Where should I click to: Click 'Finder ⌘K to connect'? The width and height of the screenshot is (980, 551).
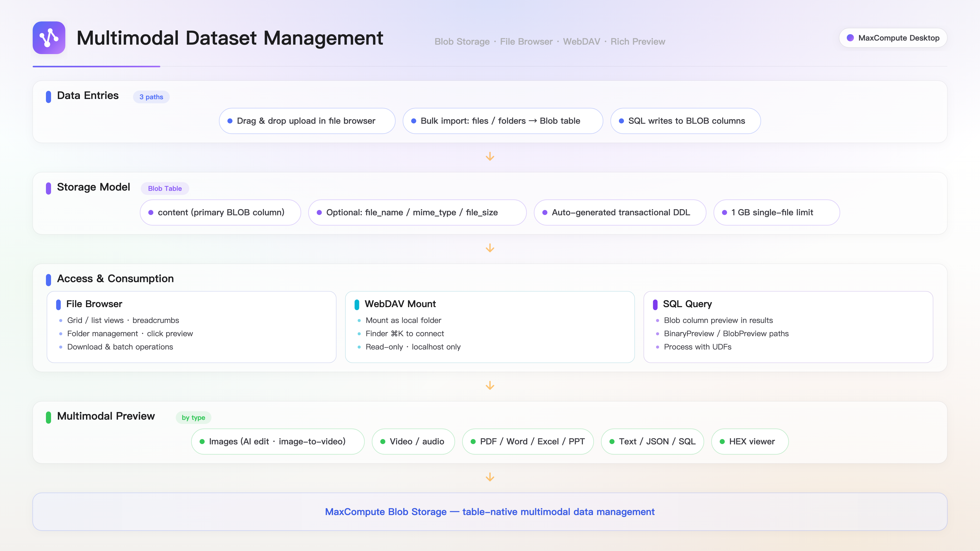point(405,333)
